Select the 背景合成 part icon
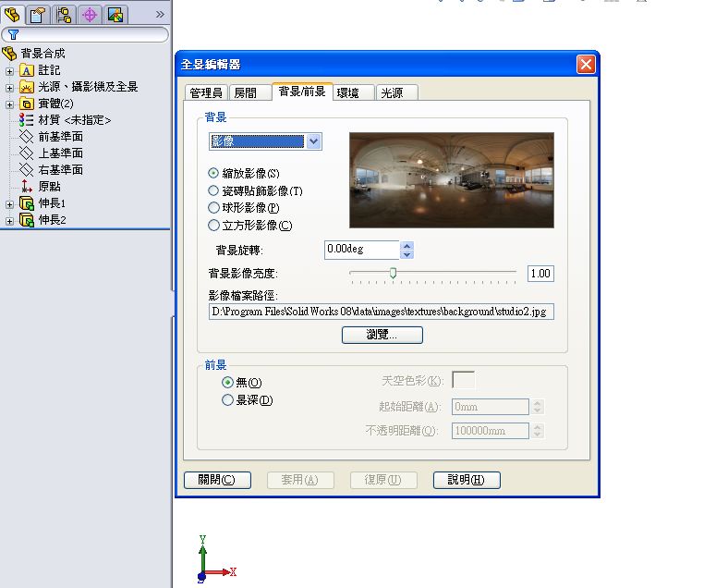Image resolution: width=728 pixels, height=588 pixels. (9, 54)
